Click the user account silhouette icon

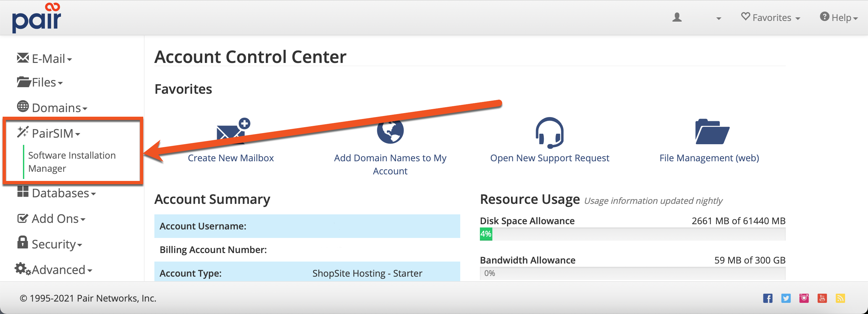677,17
